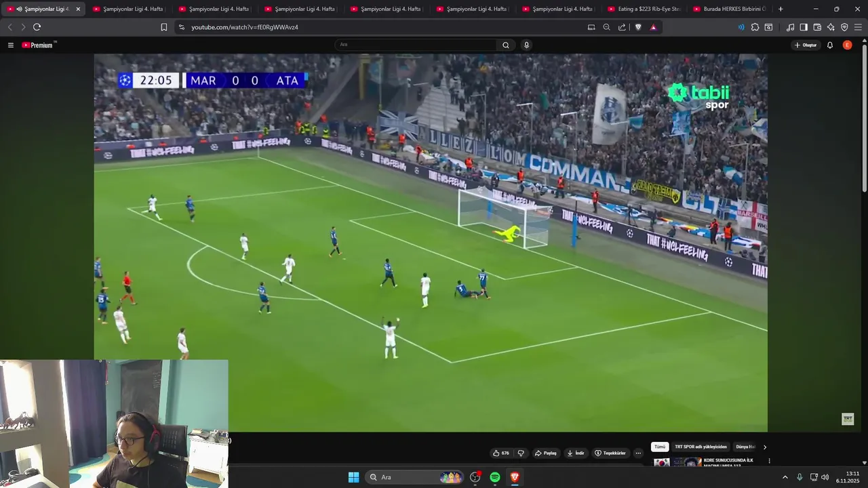
Task: Select the Tümü filter chip
Action: pyautogui.click(x=660, y=447)
